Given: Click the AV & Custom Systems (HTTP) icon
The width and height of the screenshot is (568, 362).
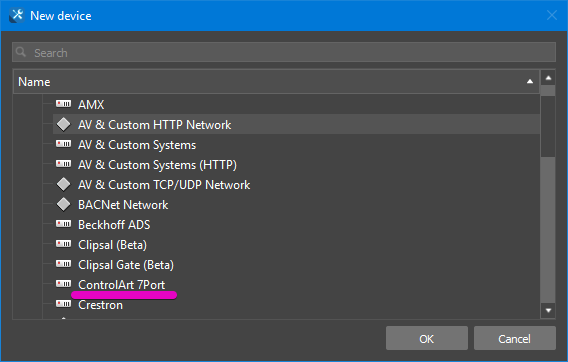Looking at the screenshot, I should coord(63,164).
